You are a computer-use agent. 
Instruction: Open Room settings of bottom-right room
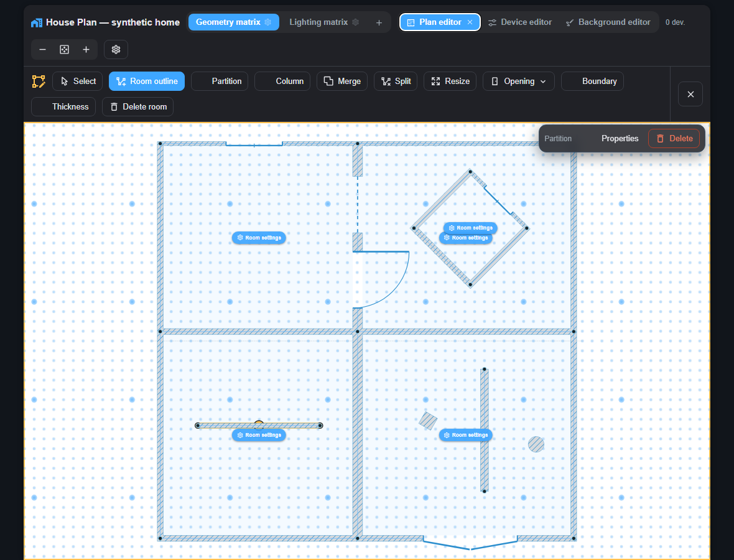[466, 435]
